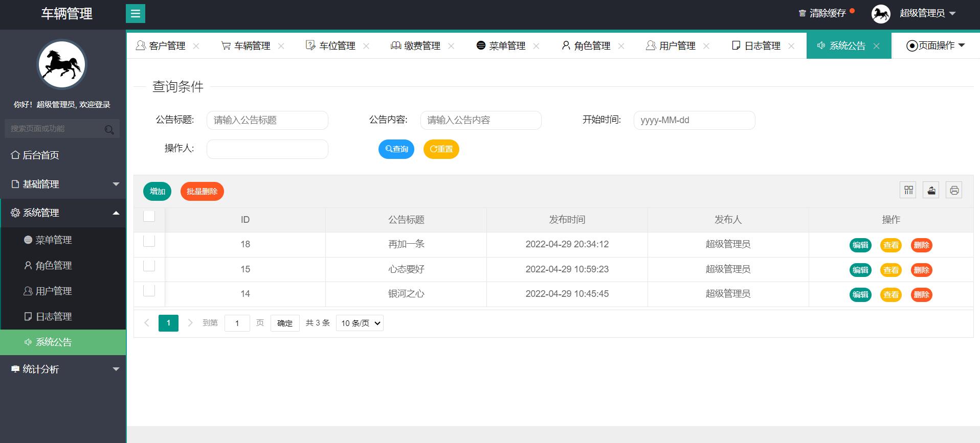Close the 缴费管理 tab

451,46
